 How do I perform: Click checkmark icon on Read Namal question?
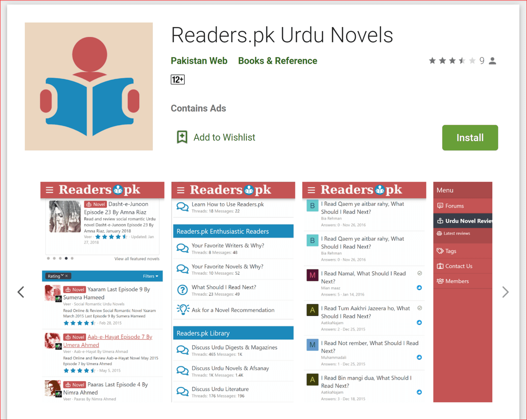tap(420, 273)
